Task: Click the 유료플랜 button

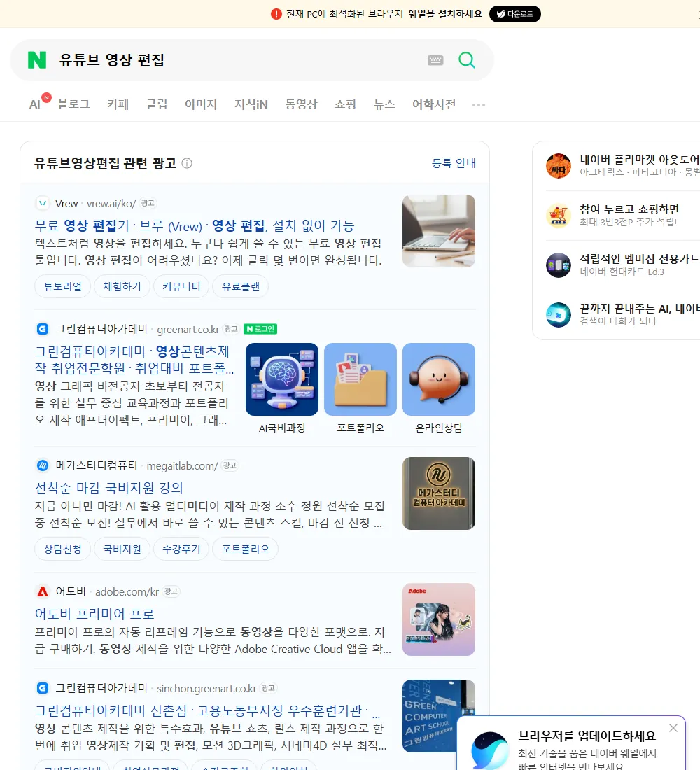Action: click(241, 286)
